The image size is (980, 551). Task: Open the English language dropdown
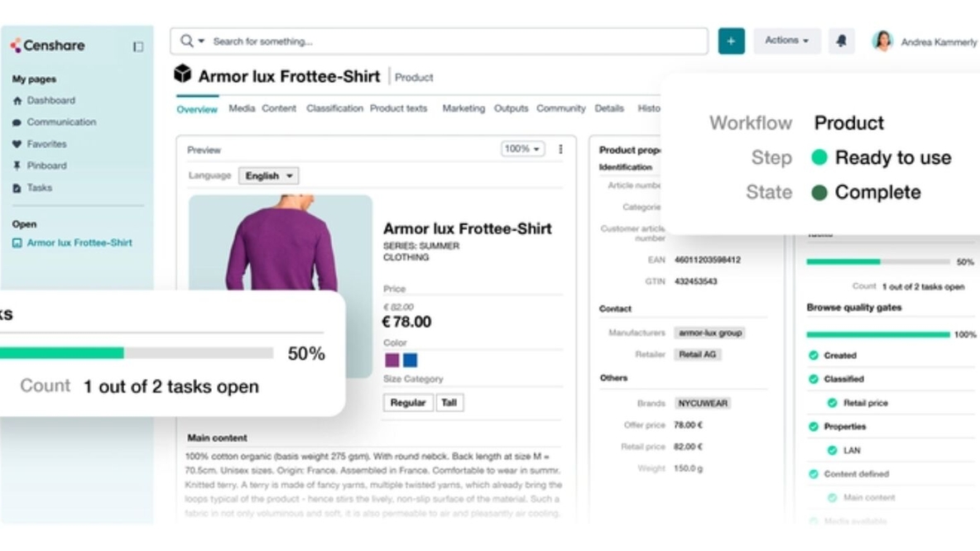point(269,176)
